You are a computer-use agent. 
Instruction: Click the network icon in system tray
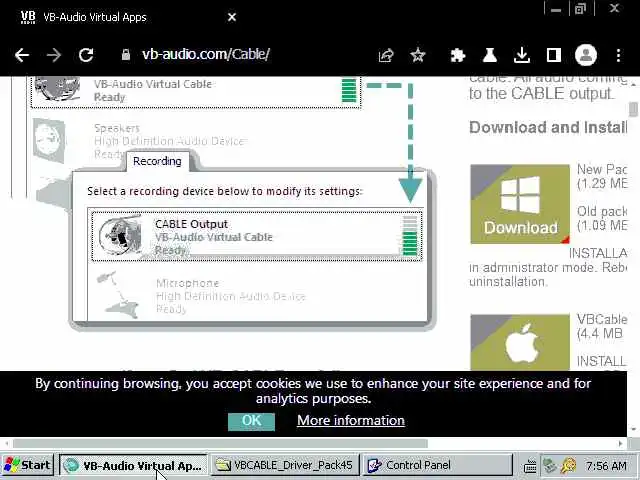click(549, 465)
